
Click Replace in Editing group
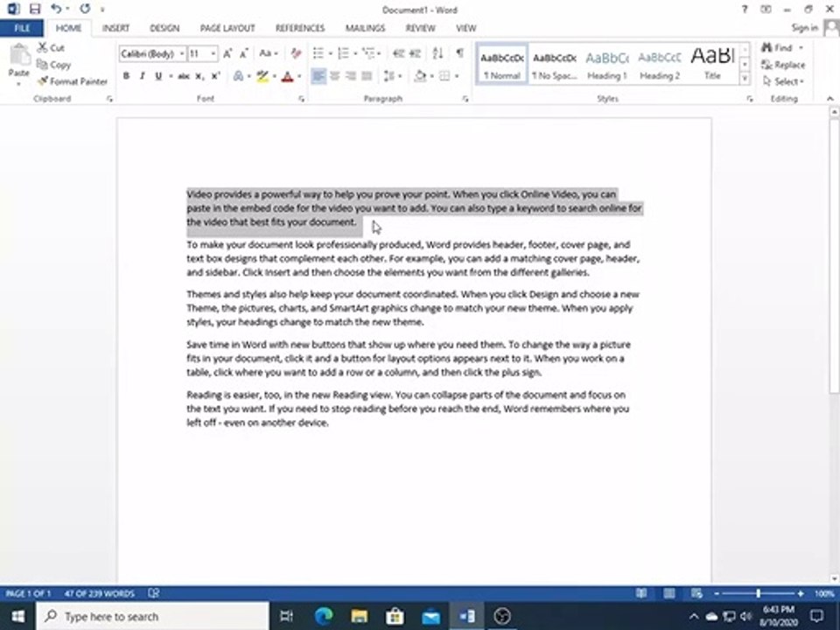[x=783, y=65]
